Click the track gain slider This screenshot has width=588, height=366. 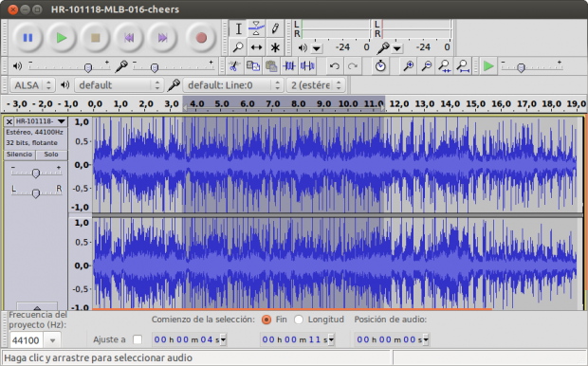(x=36, y=173)
